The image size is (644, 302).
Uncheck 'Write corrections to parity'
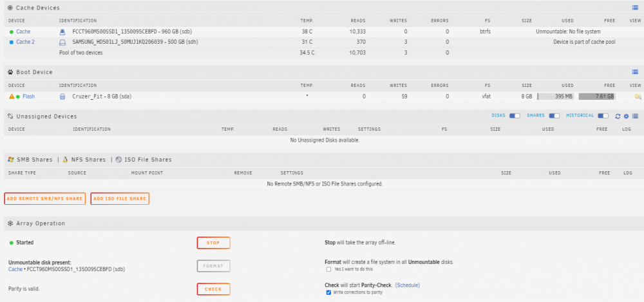[328, 292]
